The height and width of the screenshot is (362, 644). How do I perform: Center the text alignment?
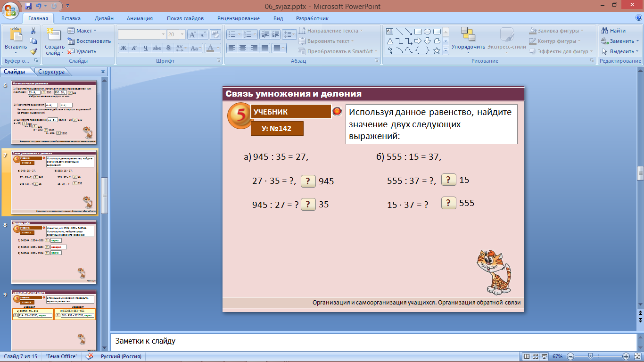243,48
